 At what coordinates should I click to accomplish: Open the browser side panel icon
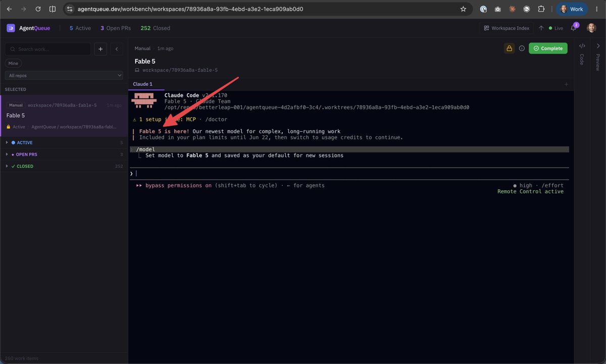(53, 9)
